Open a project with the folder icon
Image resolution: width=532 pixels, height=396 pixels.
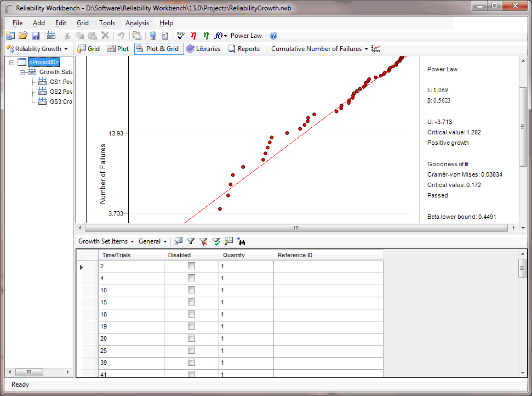click(23, 36)
